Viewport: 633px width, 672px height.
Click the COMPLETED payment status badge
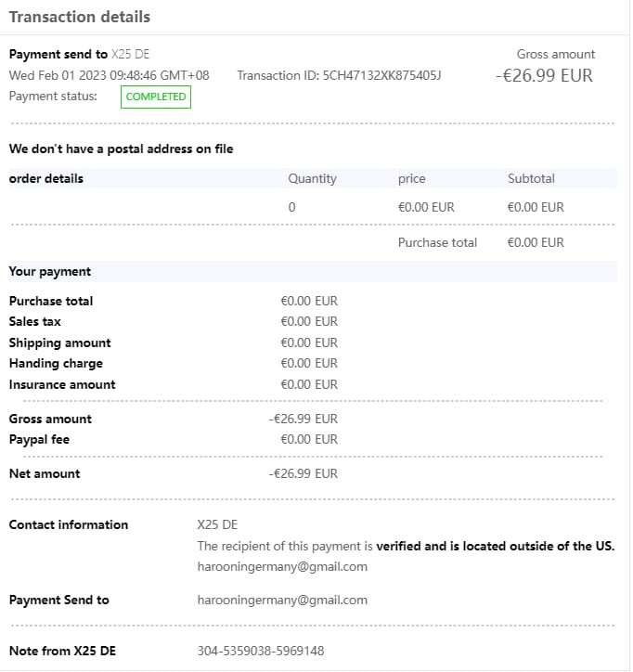tap(156, 97)
